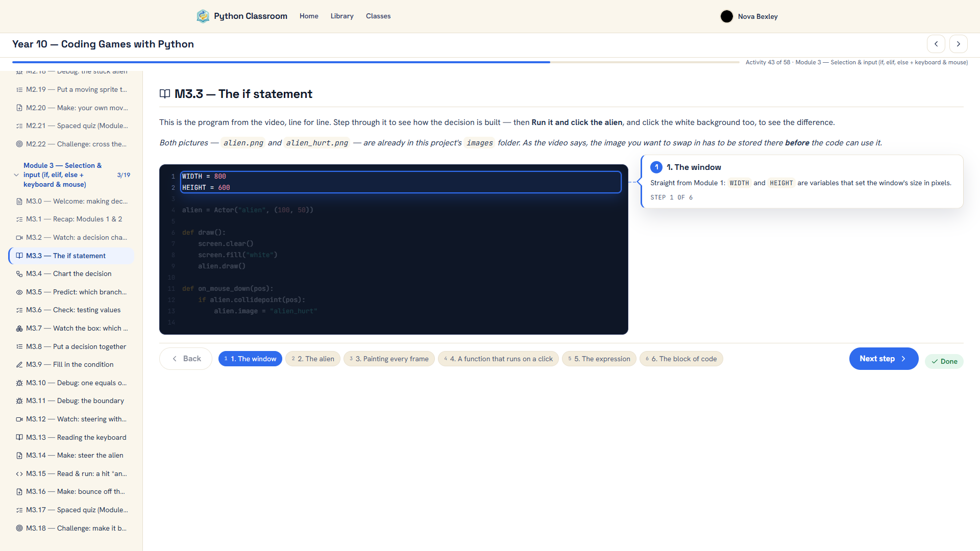
Task: Select the current M3.3 lesson row
Action: [71, 256]
